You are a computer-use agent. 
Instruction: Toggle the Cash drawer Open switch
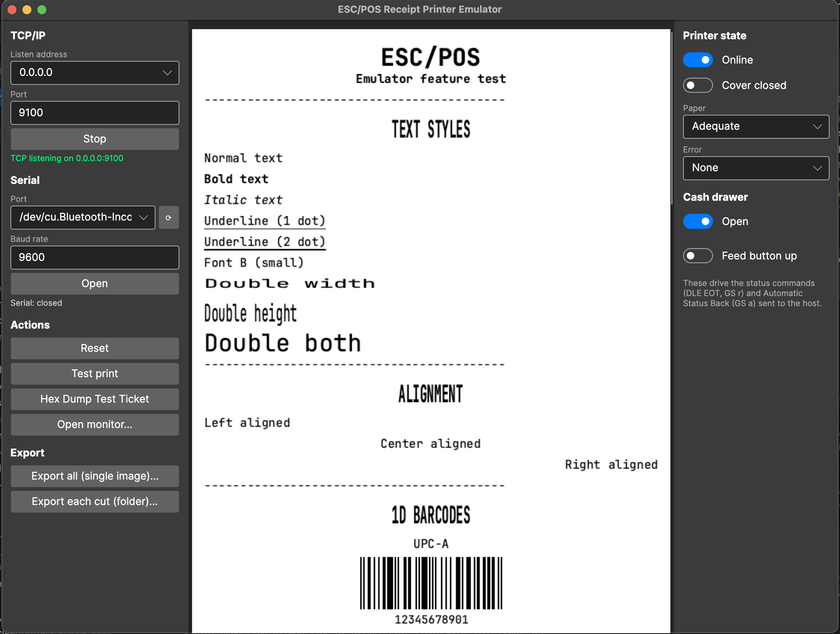click(698, 221)
